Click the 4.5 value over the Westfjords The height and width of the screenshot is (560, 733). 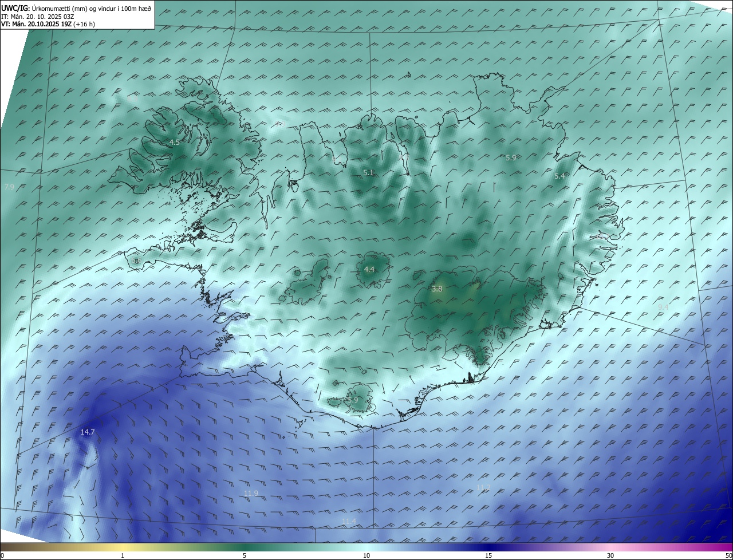coord(175,142)
